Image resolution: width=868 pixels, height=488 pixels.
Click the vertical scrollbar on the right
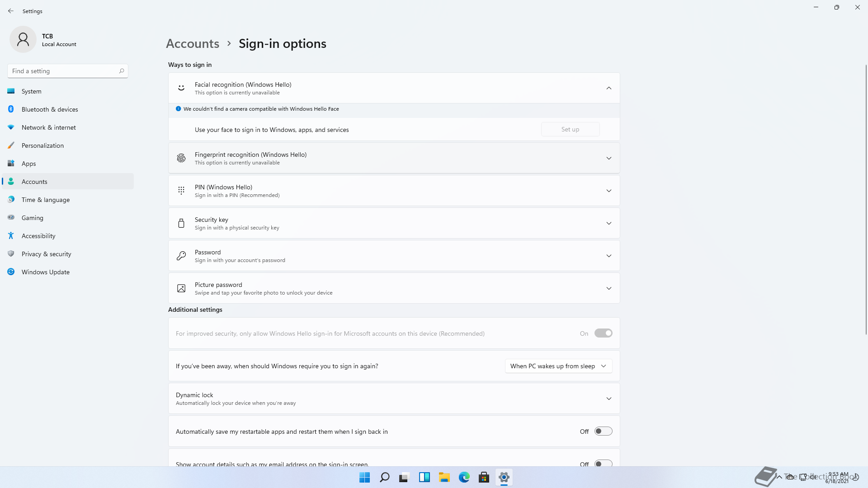866,199
